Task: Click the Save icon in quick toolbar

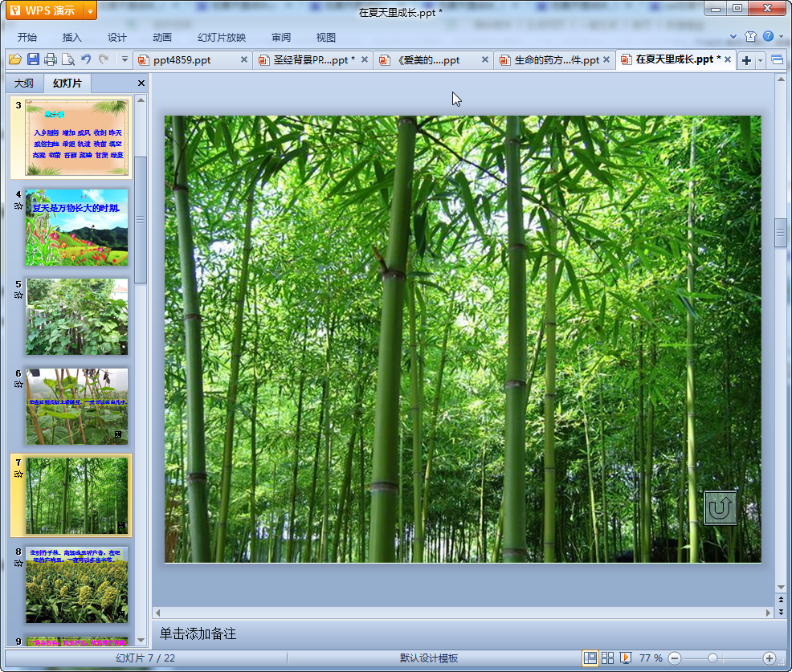Action: [x=33, y=59]
